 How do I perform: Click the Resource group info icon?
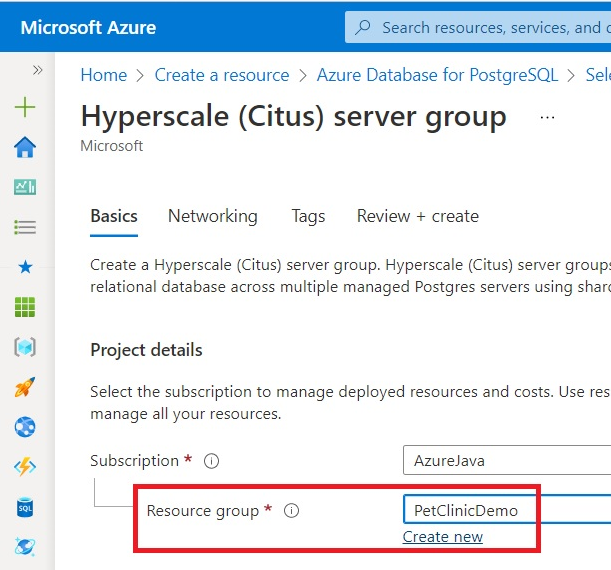click(x=291, y=510)
